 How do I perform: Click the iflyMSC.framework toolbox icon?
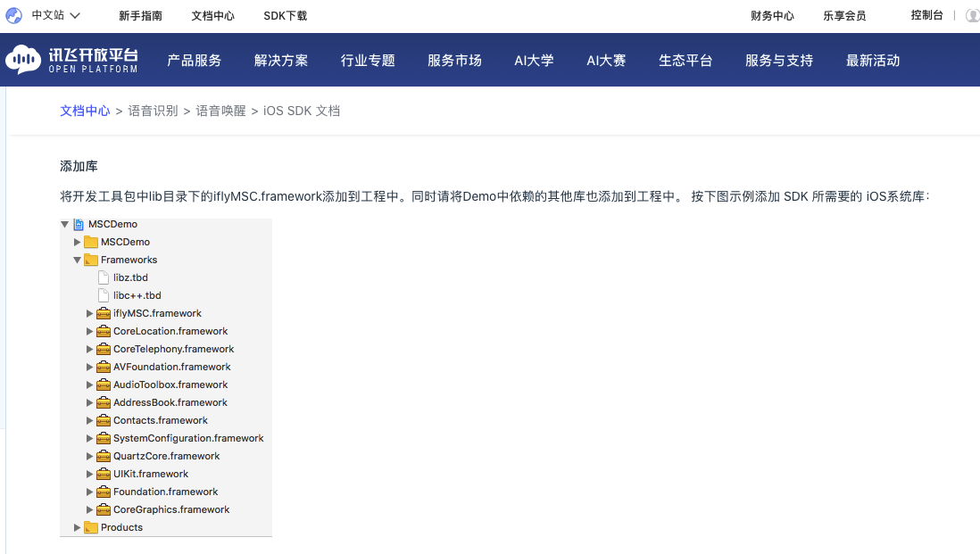(x=104, y=313)
